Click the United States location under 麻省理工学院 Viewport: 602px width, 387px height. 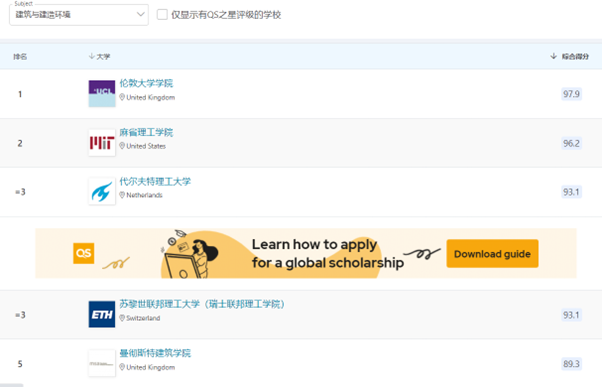click(146, 146)
